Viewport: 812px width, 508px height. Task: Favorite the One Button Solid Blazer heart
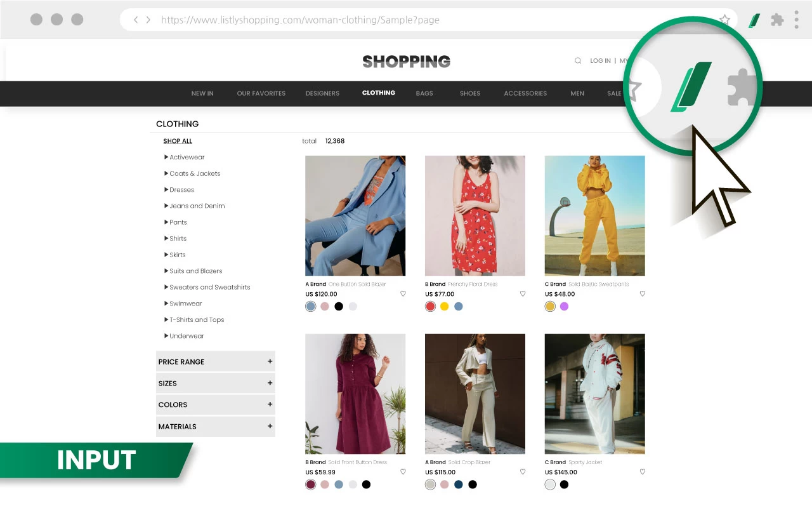pos(403,294)
